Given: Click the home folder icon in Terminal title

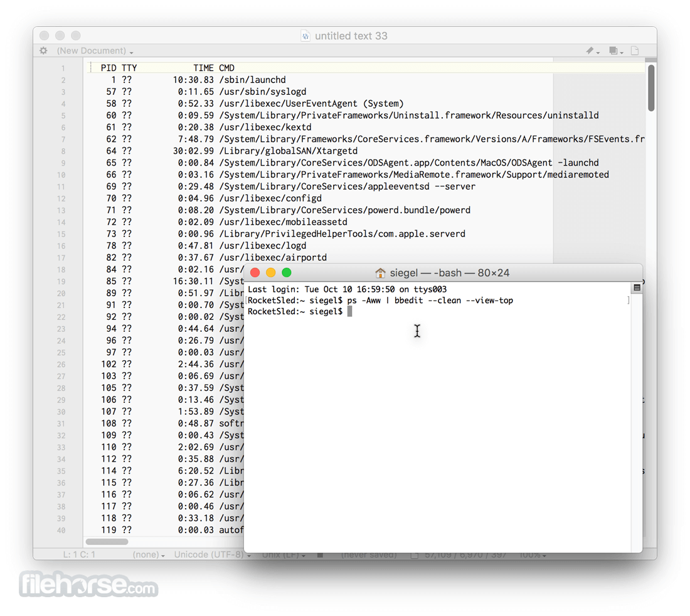Looking at the screenshot, I should pos(379,273).
